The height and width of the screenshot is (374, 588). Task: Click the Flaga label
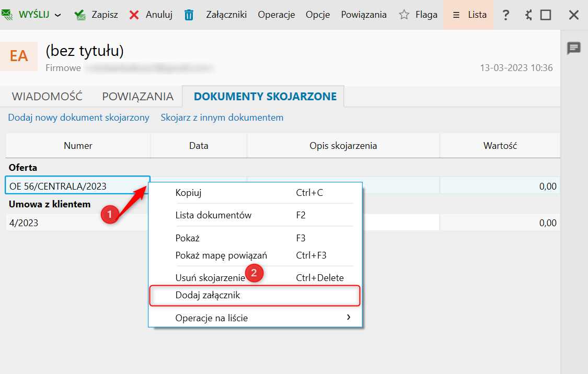click(426, 15)
